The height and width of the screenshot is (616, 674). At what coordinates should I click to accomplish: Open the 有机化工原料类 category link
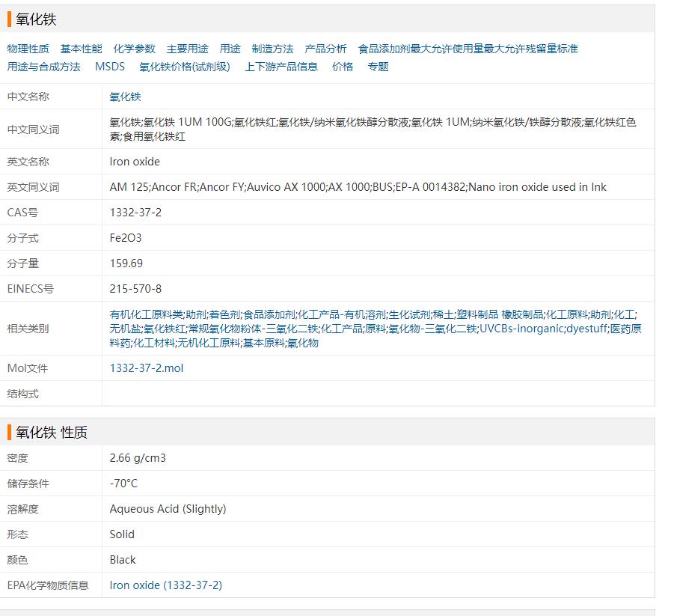pos(146,314)
